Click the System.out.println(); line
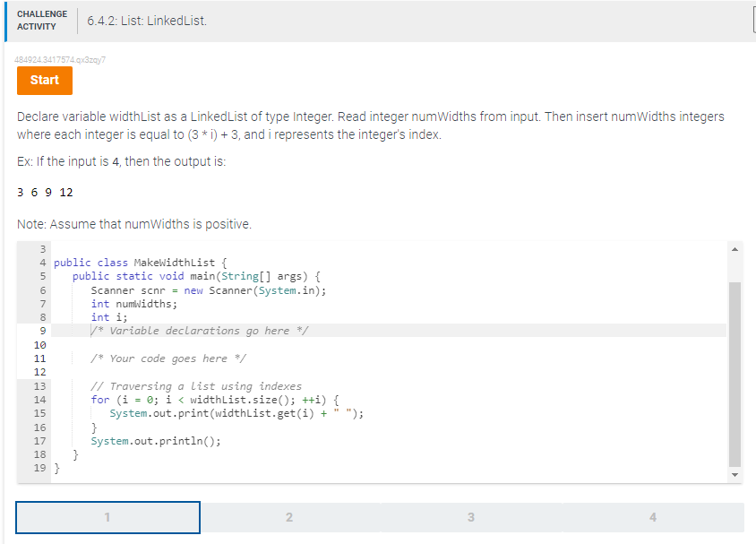Screen dimensions: 756x544 pos(156,441)
